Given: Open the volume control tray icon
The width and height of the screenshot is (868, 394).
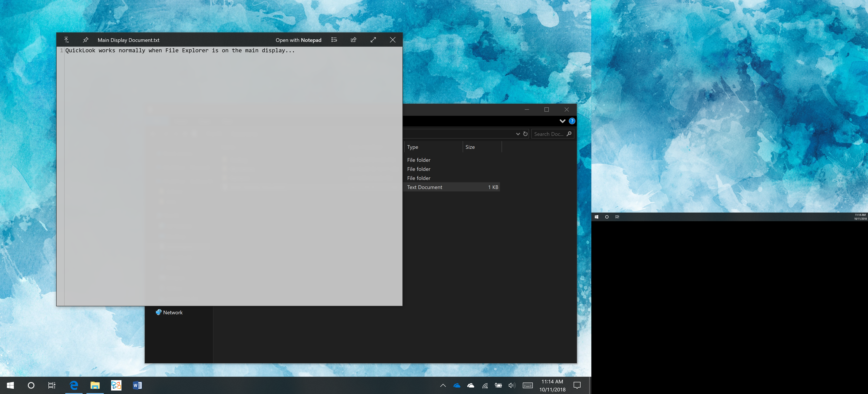Looking at the screenshot, I should [x=512, y=385].
